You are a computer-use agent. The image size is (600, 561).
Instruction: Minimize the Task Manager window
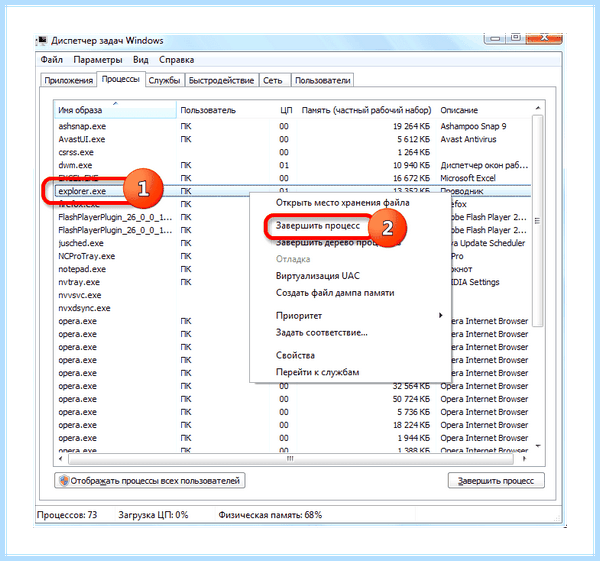(x=495, y=38)
